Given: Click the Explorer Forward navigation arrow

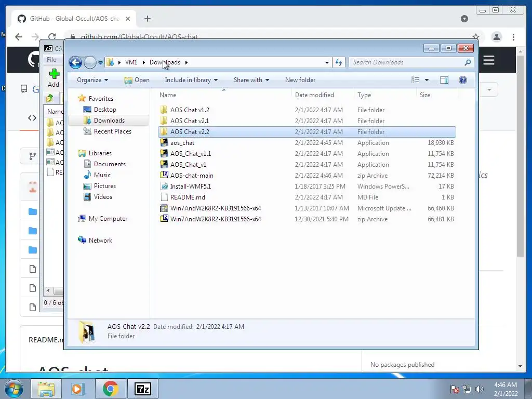Looking at the screenshot, I should 90,62.
